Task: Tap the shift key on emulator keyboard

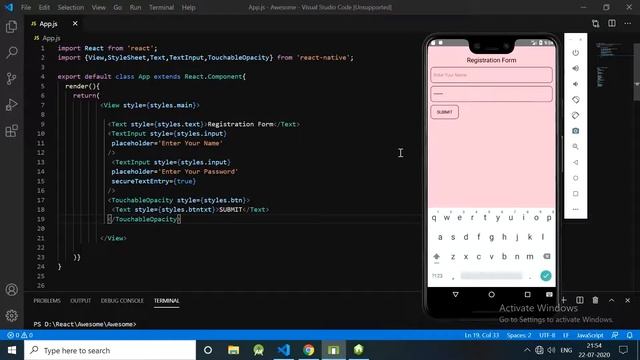Action: click(x=436, y=257)
